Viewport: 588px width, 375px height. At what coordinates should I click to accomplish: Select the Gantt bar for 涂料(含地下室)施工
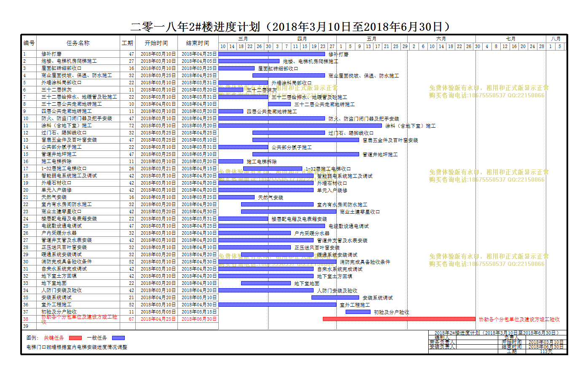tap(301, 126)
